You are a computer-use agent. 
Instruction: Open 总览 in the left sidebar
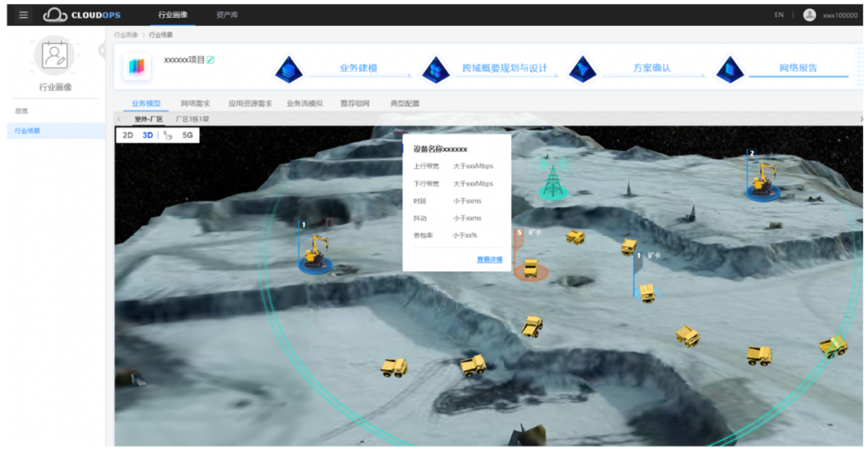click(21, 111)
